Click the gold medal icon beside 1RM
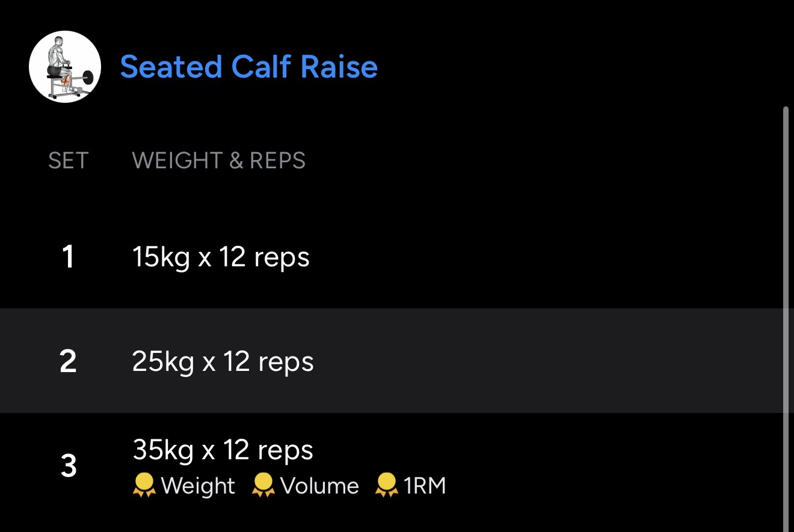Image resolution: width=794 pixels, height=532 pixels. tap(386, 485)
